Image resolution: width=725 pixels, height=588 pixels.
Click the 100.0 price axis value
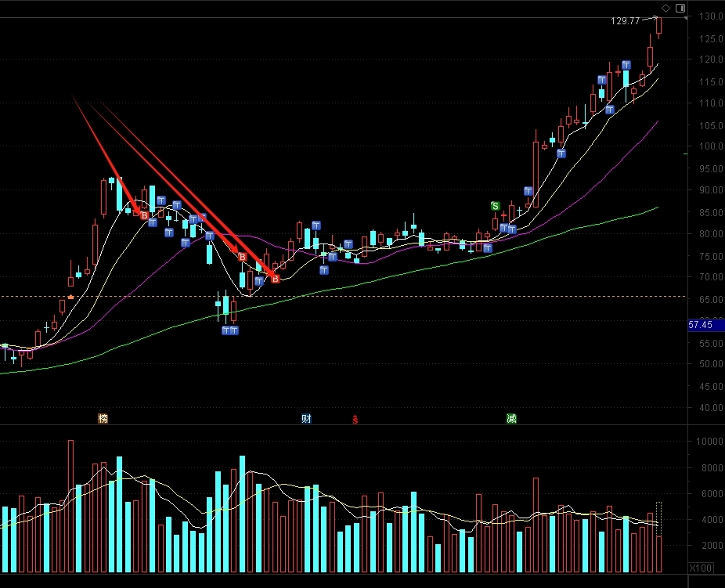[711, 146]
